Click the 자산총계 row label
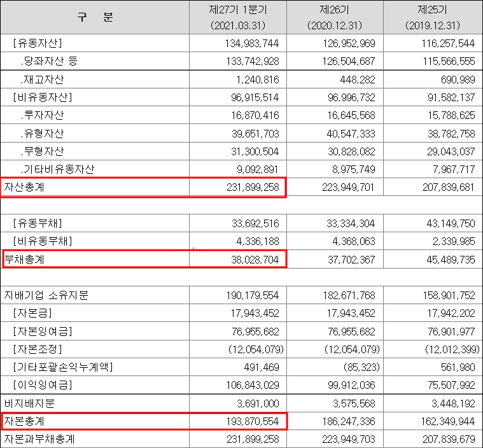This screenshot has height=448, width=483. pyautogui.click(x=24, y=187)
